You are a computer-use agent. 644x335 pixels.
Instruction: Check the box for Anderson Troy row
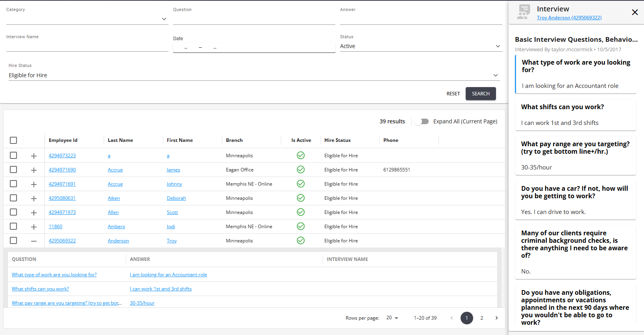13,240
